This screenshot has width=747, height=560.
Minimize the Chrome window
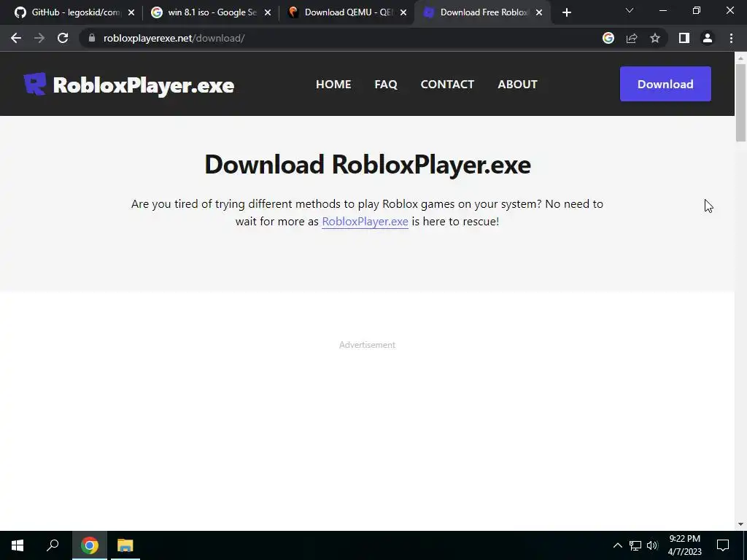tap(663, 10)
